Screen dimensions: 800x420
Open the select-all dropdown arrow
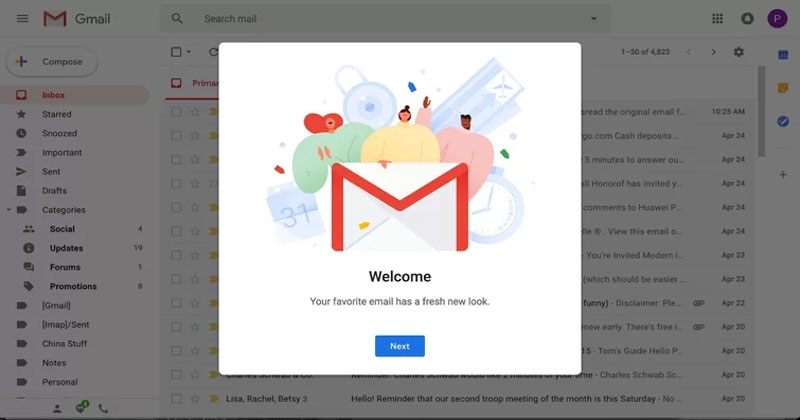188,52
